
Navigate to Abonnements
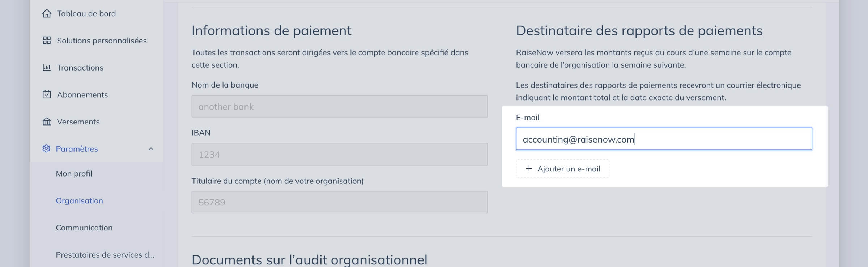click(82, 94)
